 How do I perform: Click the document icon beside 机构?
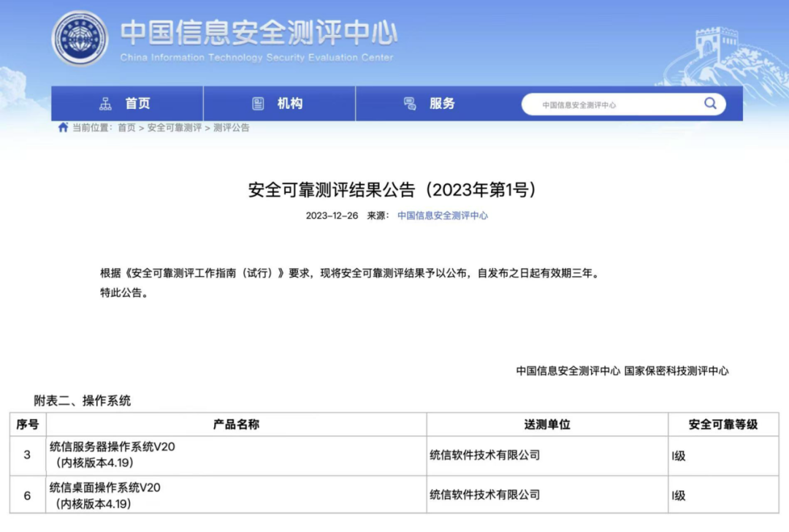click(x=258, y=104)
